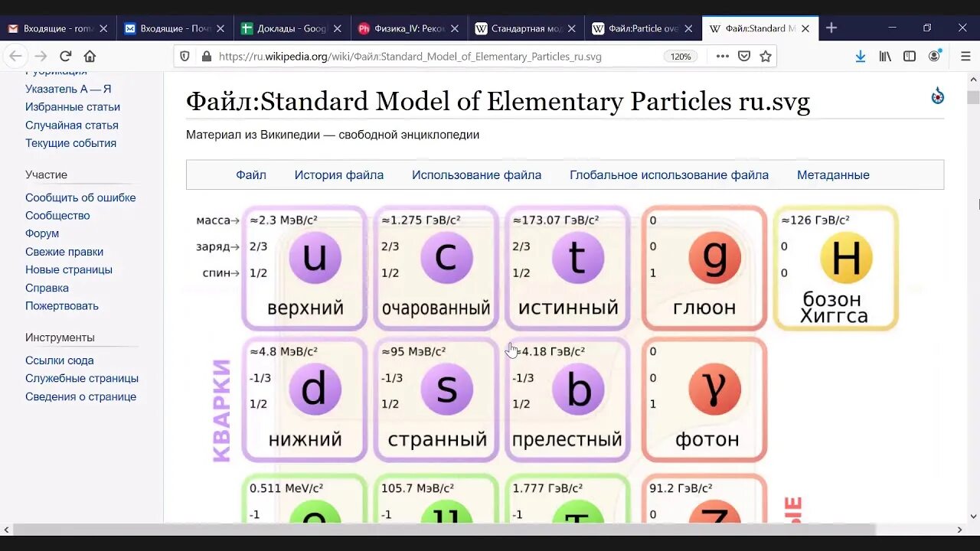980x551 pixels.
Task: Open Ссылки сюда tools link
Action: point(60,360)
